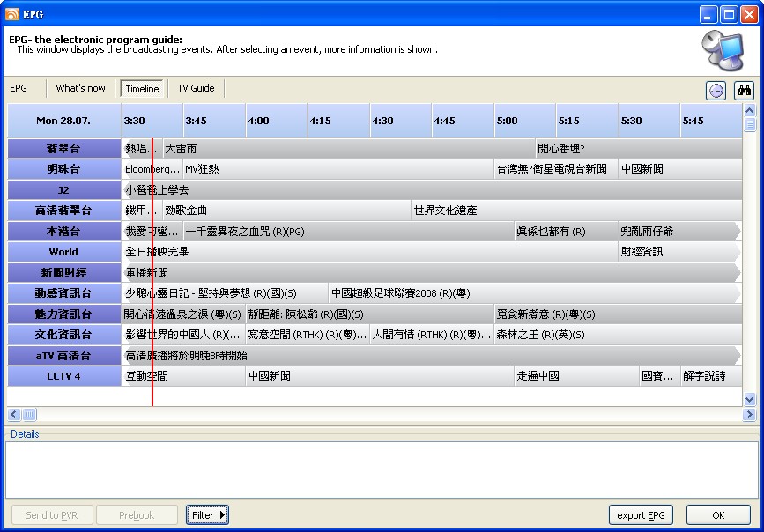Click the binoculars search icon
Viewport: 764px width, 532px height.
pyautogui.click(x=744, y=91)
